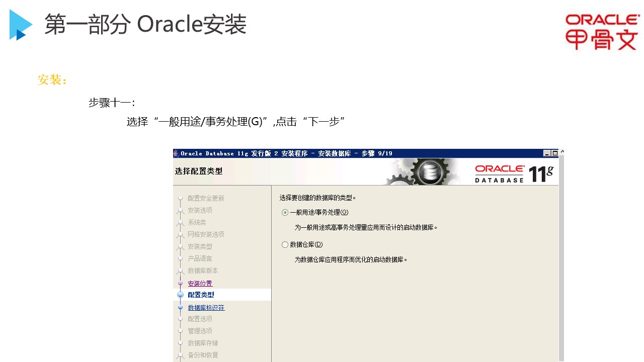The image size is (644, 362).
Task: Click the text 选择要创建的数据库的类型。
Action: pos(317,198)
